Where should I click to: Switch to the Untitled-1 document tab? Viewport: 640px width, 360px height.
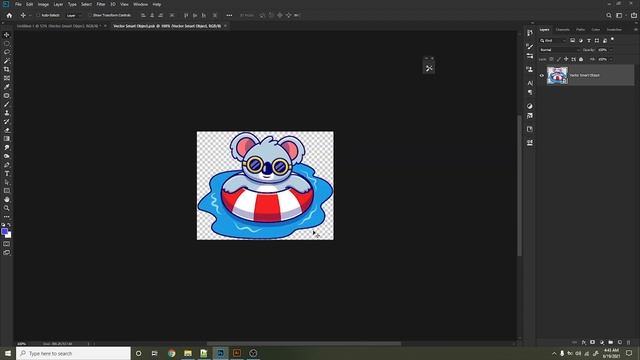click(58, 26)
